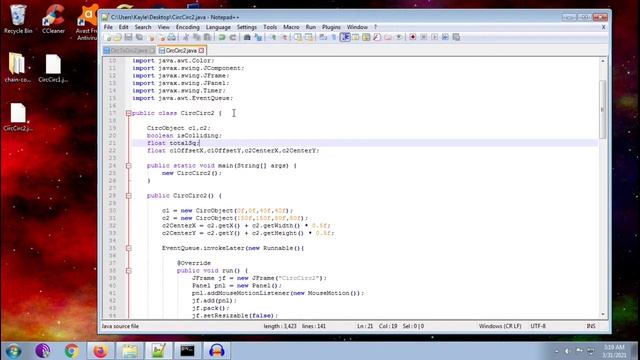Viewport: 640px width, 360px height.
Task: Click the Save Recorded Macro icon
Action: [x=456, y=38]
